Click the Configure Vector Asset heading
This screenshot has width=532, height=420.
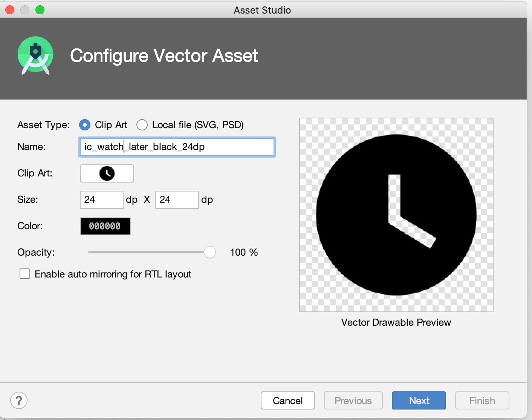[164, 56]
